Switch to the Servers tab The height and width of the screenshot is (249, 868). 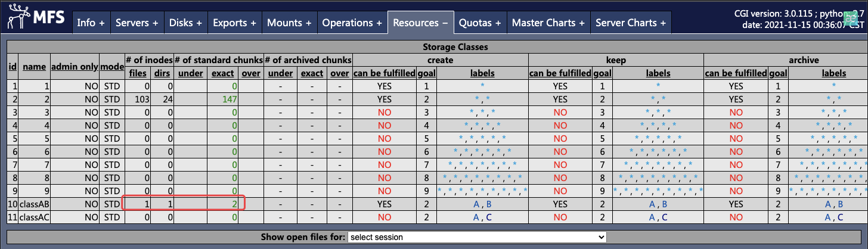pos(137,23)
